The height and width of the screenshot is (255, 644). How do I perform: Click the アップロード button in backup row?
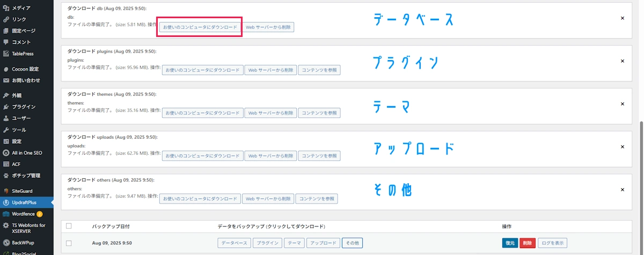click(x=323, y=243)
